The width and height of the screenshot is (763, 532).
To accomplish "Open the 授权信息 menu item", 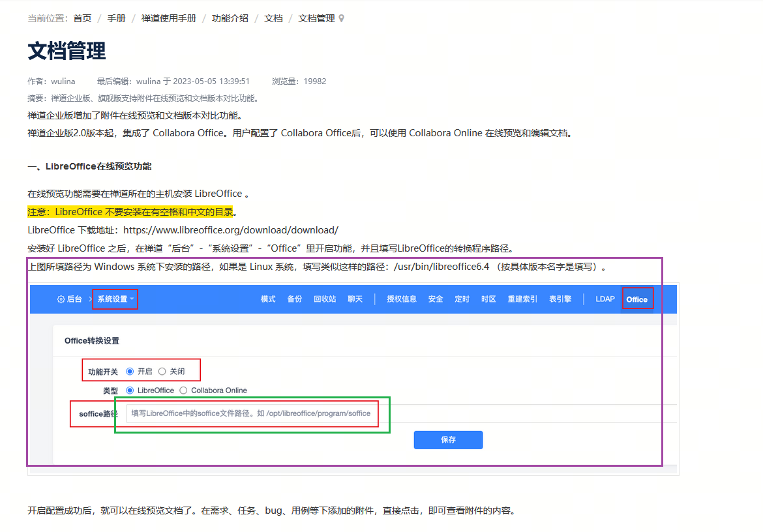I will (402, 299).
